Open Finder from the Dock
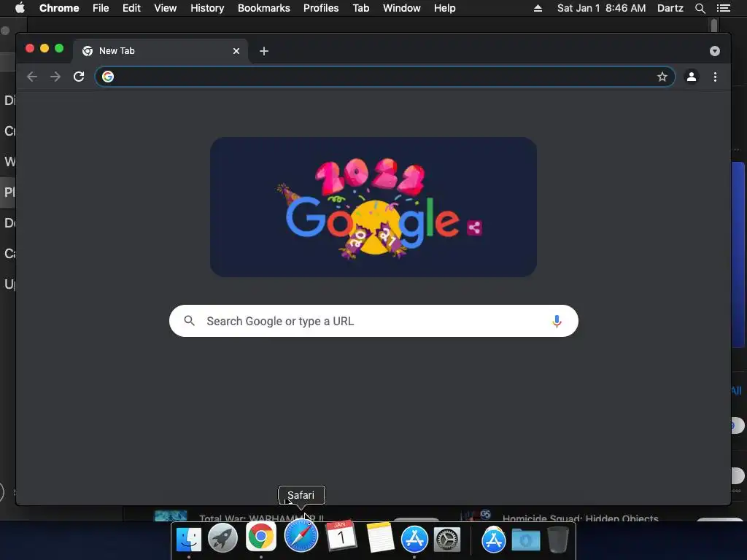 (189, 540)
